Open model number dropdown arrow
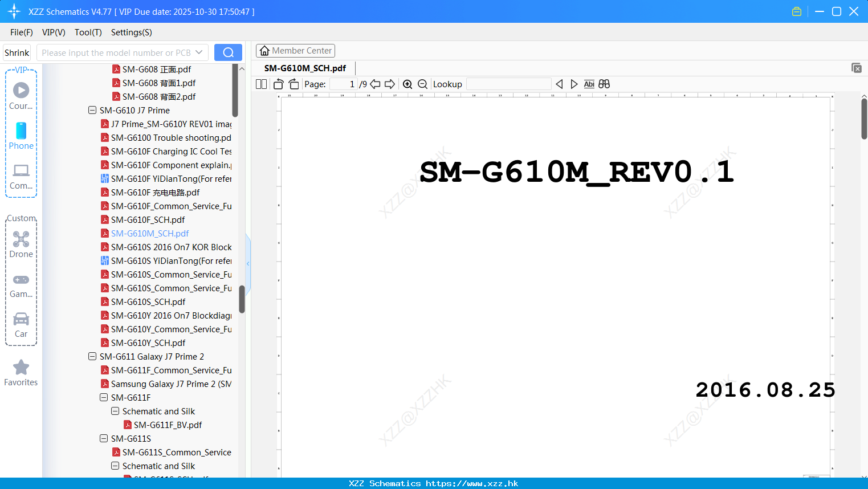Image resolution: width=868 pixels, height=489 pixels. 199,52
